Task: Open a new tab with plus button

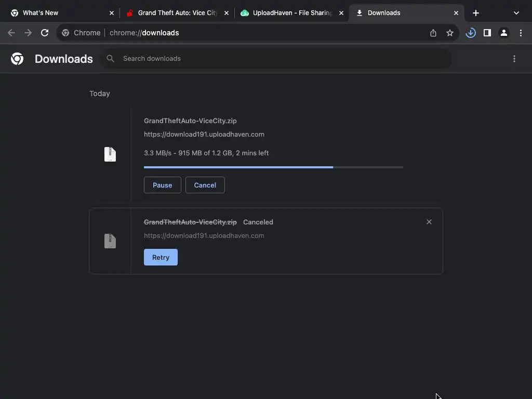Action: click(x=476, y=13)
